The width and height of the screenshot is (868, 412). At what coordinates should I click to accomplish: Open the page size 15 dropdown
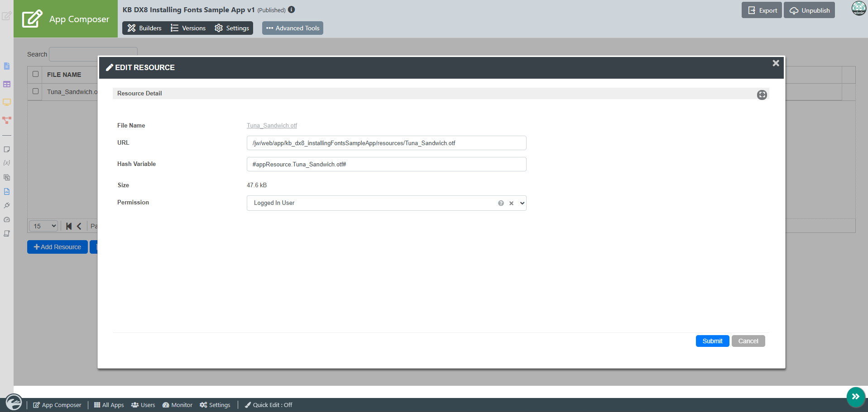point(44,226)
